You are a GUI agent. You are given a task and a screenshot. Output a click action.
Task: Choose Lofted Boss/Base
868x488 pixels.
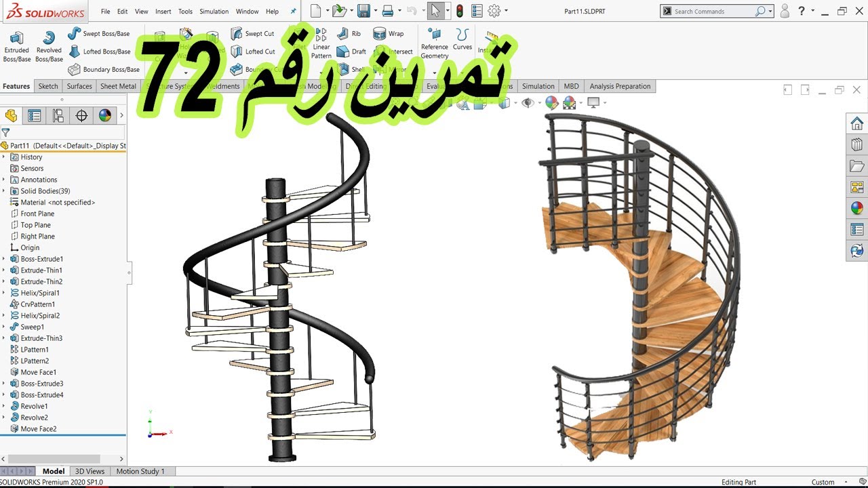point(99,52)
